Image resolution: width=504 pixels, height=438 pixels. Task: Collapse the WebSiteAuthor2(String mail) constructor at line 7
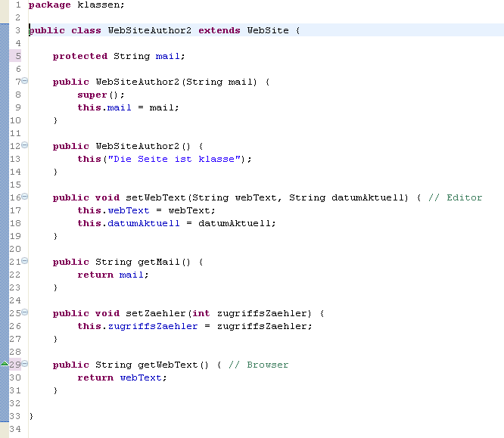(x=25, y=81)
